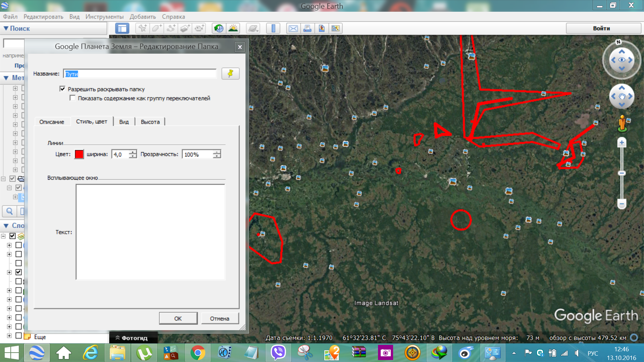This screenshot has height=362, width=644.
Task: Collapse the Поиск panel triangle
Action: 6,28
